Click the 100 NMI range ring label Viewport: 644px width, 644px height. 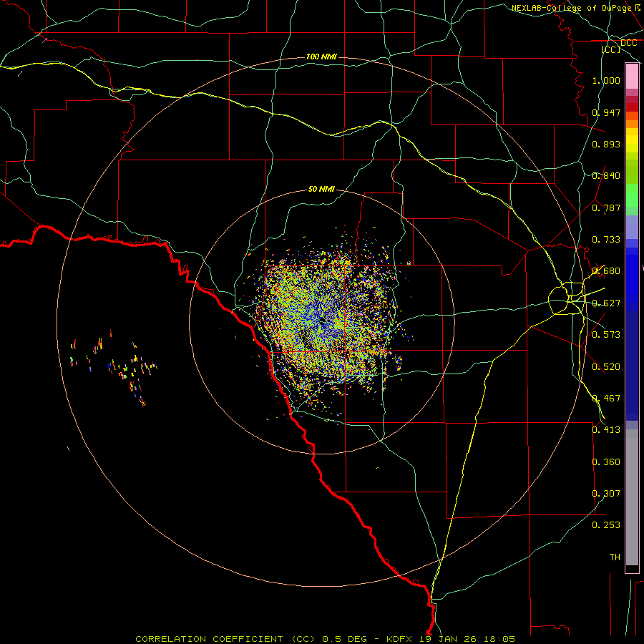[x=321, y=57]
